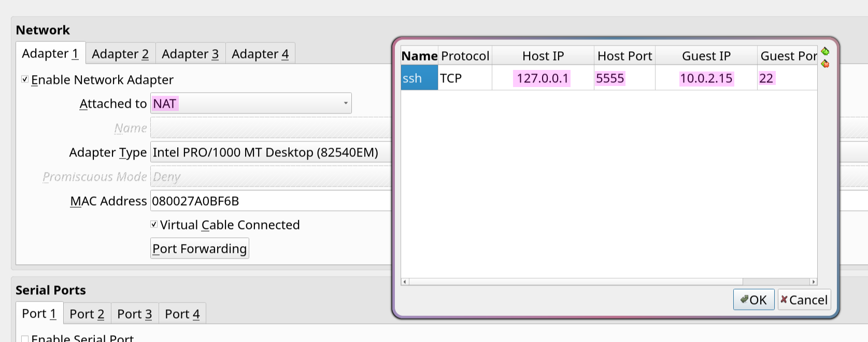Click the left arrow of the horizontal scrollbar
Image resolution: width=868 pixels, height=342 pixels.
pyautogui.click(x=405, y=282)
